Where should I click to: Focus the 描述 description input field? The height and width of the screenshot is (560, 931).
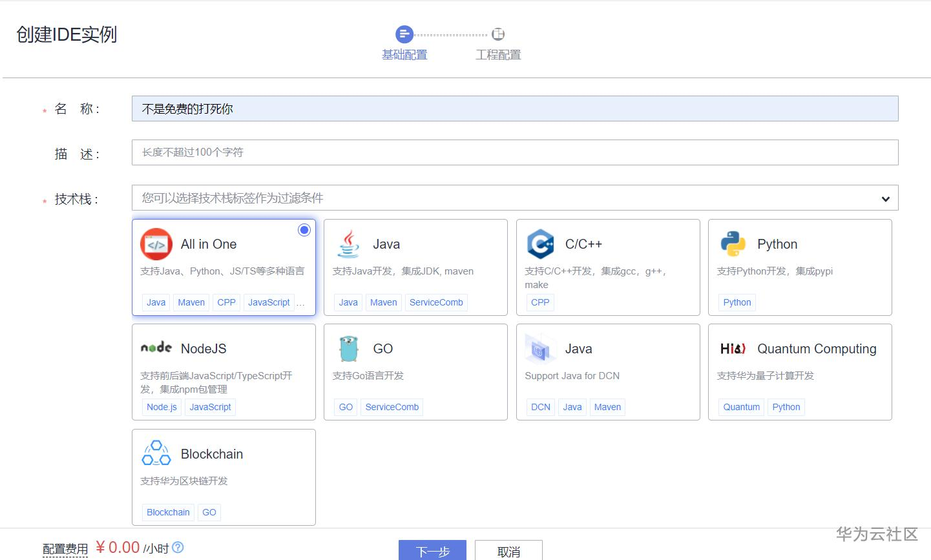coord(514,152)
